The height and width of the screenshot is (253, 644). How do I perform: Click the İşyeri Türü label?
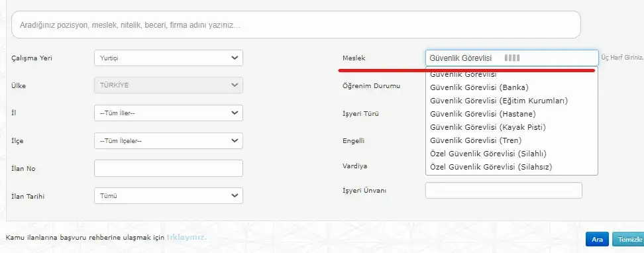pyautogui.click(x=360, y=114)
